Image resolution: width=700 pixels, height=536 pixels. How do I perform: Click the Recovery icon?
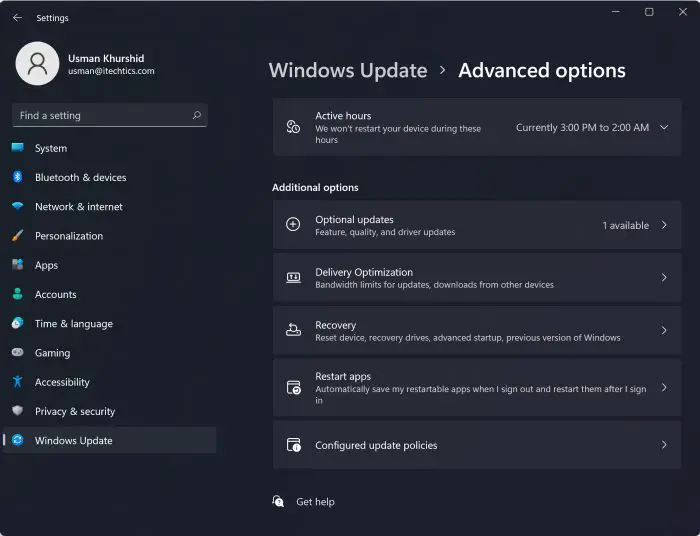pos(293,330)
